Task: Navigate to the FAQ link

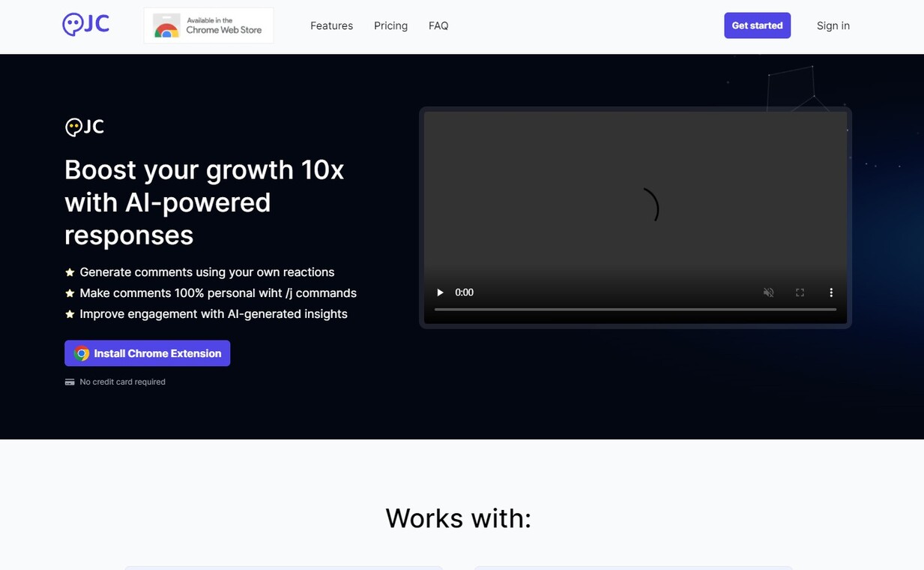Action: pyautogui.click(x=438, y=25)
